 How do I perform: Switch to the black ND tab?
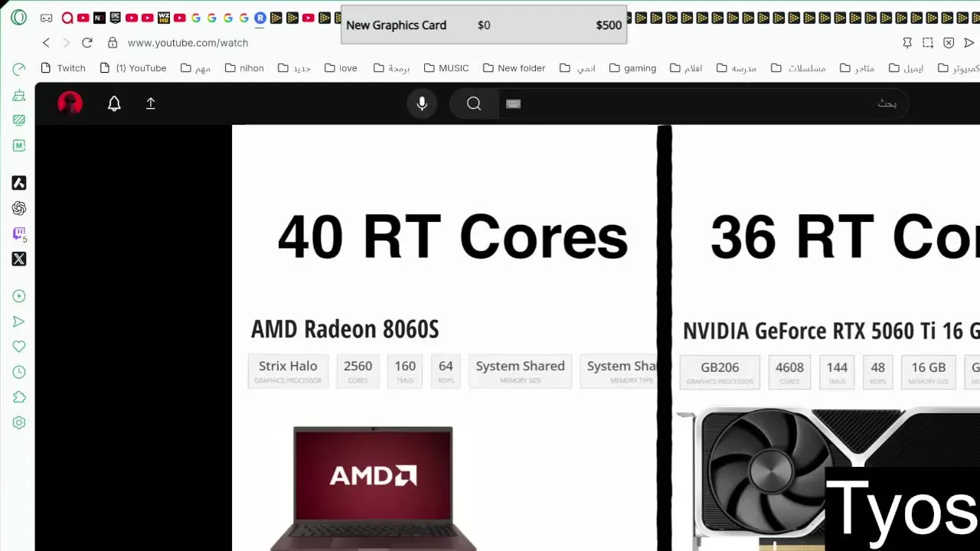(99, 18)
